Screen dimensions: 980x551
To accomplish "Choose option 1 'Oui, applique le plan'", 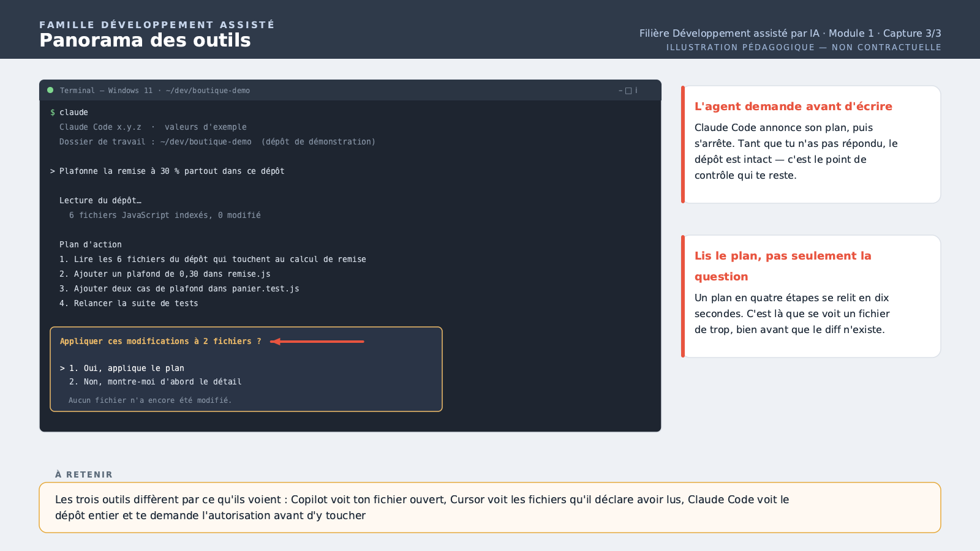I will pos(122,368).
